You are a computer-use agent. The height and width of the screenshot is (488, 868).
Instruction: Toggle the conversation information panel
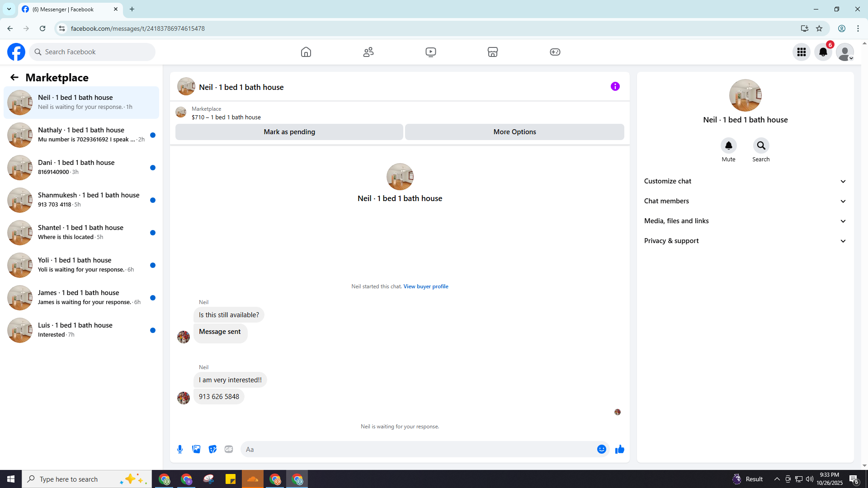tap(615, 86)
